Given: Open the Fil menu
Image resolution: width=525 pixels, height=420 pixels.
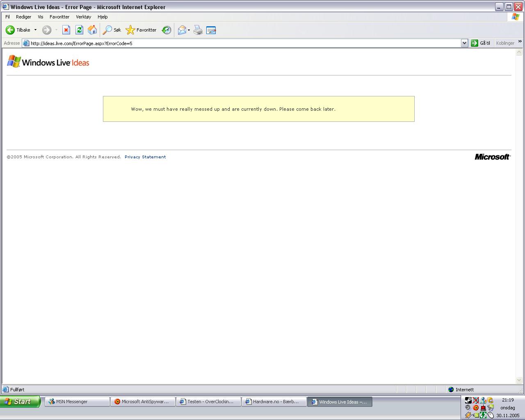Looking at the screenshot, I should click(7, 17).
